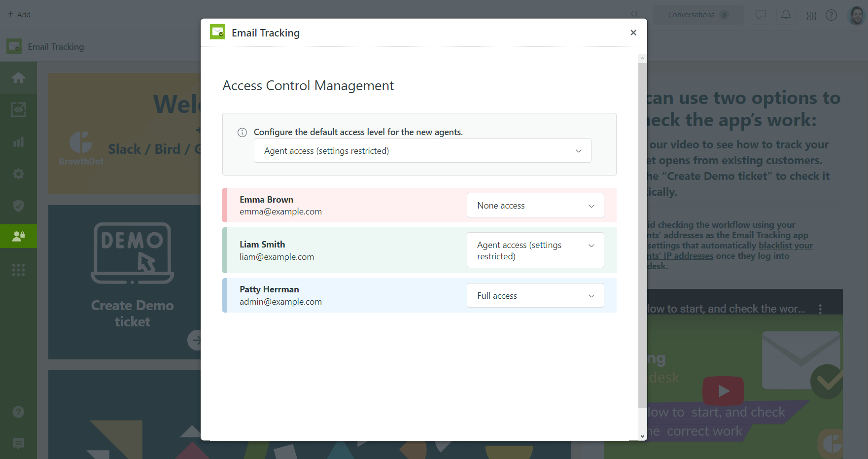Open the chat bubble icon in top bar
The width and height of the screenshot is (868, 459).
761,15
